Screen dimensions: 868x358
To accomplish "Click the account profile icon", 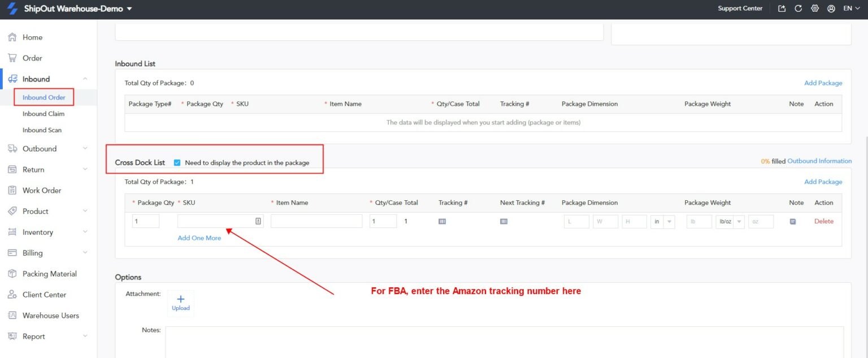I will click(x=831, y=8).
